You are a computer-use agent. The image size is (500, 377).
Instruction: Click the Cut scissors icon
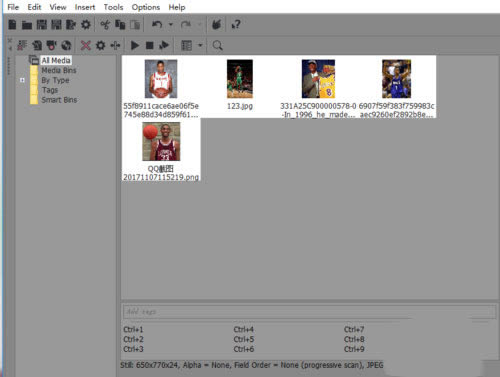105,25
